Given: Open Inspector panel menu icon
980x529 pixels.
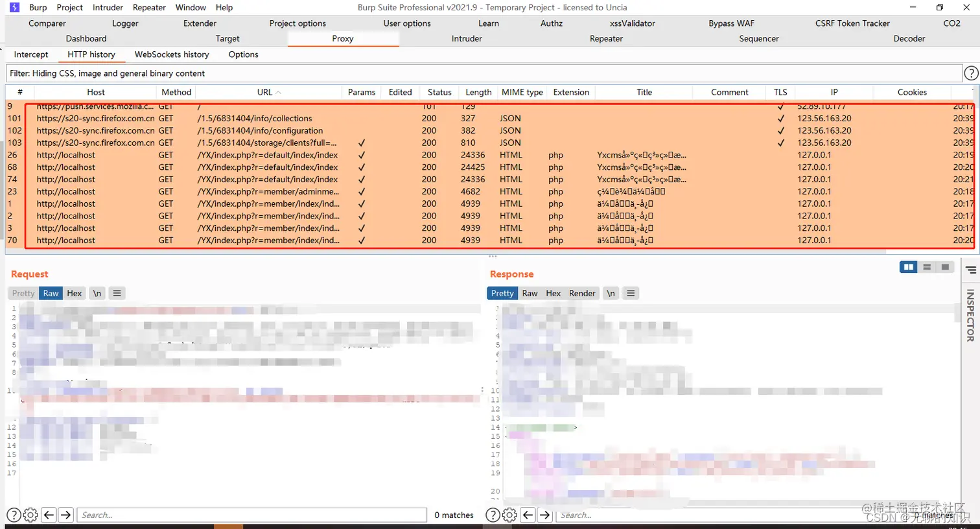Looking at the screenshot, I should click(971, 270).
